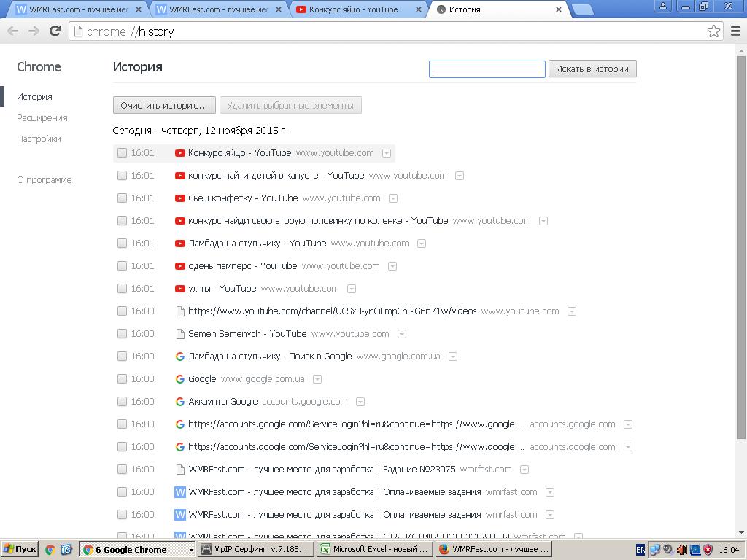Tick checkbox for одень памперс entry
The image size is (747, 560).
122,266
